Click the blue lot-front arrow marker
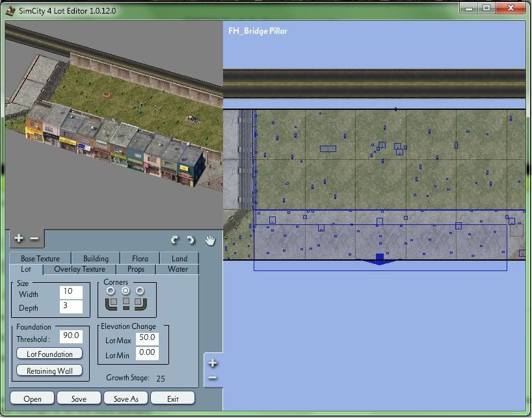The width and height of the screenshot is (532, 418). [x=379, y=259]
